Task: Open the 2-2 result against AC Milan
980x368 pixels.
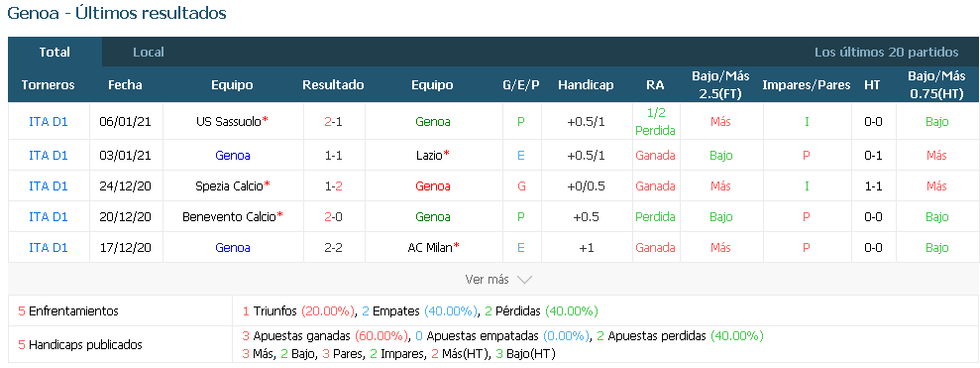Action: [333, 247]
